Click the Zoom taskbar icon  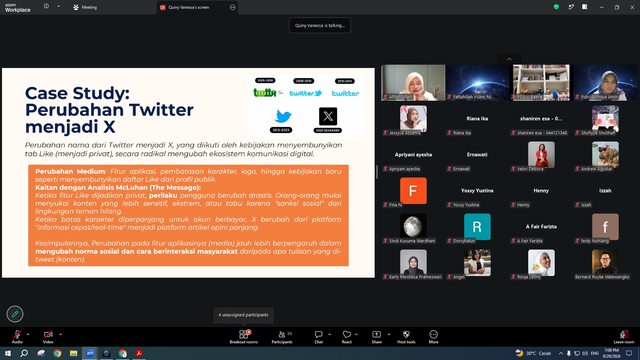(x=90, y=353)
